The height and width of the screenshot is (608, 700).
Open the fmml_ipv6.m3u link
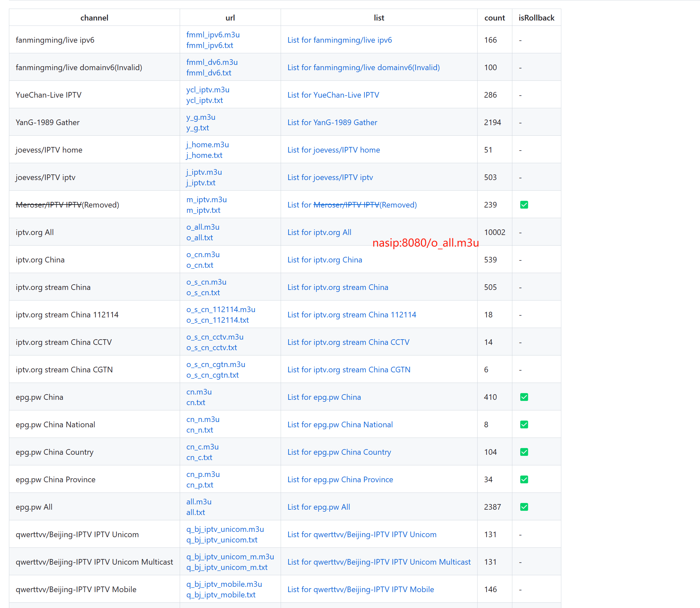[213, 35]
